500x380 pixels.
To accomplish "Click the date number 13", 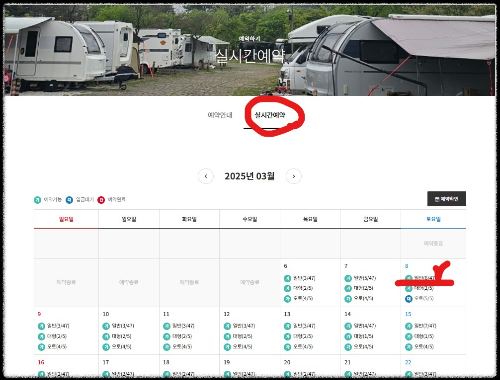I will [287, 314].
